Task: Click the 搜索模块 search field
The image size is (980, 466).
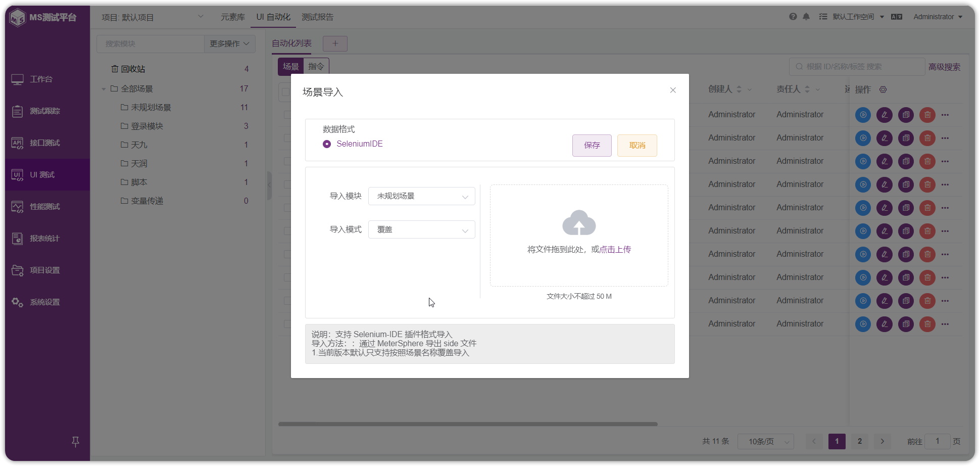Action: pyautogui.click(x=151, y=44)
